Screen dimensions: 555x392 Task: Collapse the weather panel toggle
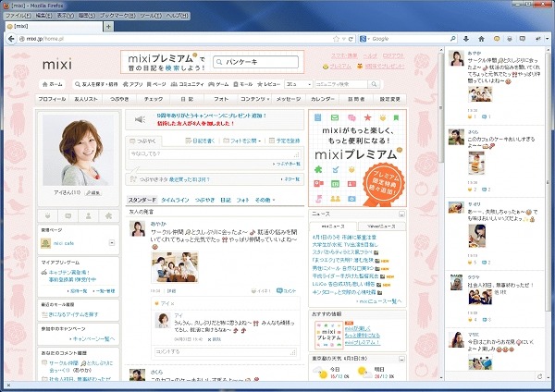click(x=401, y=359)
